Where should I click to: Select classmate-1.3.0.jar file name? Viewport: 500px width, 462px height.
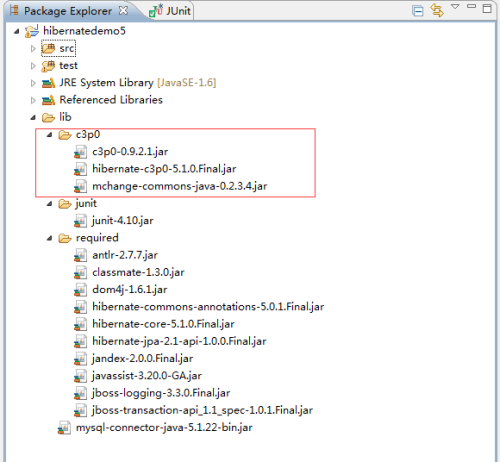point(138,273)
